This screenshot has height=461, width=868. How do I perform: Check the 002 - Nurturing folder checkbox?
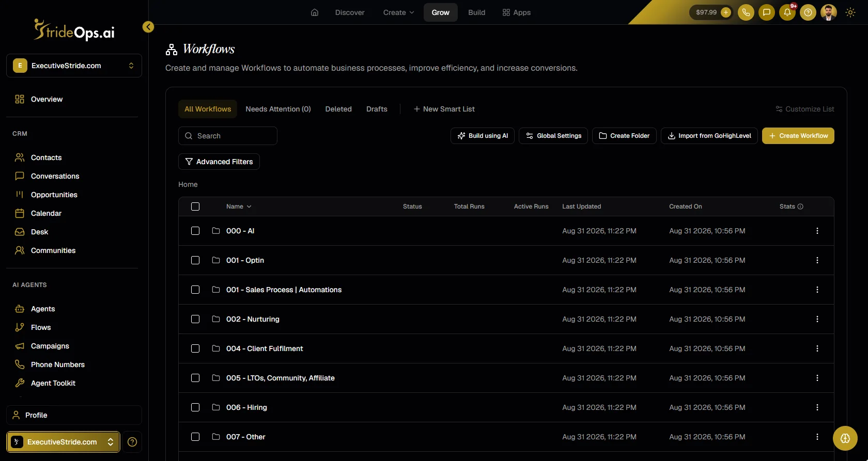click(x=195, y=319)
